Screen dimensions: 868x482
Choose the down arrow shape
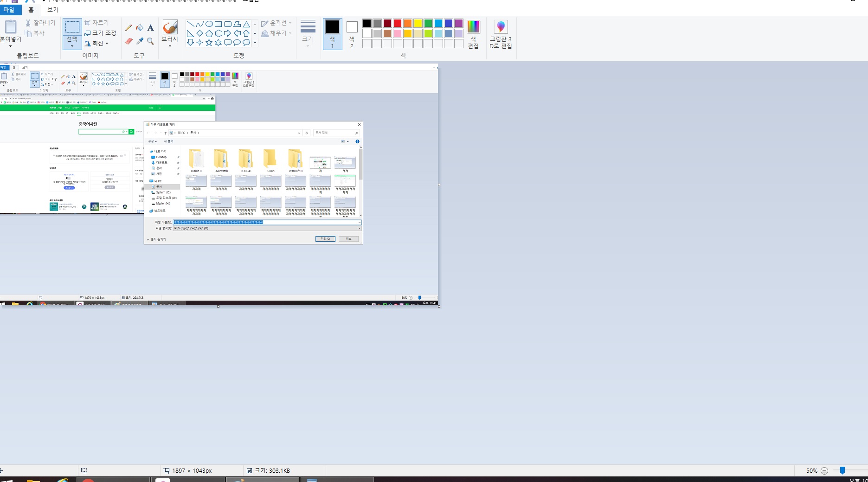(x=190, y=43)
